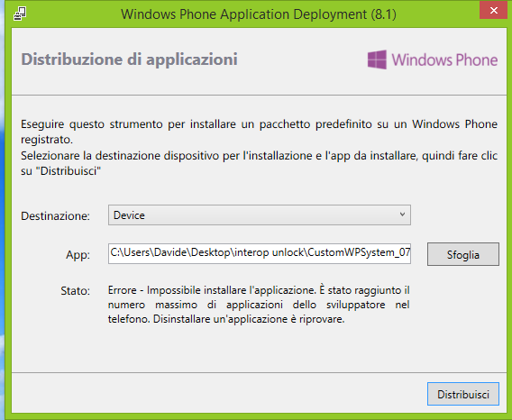Expand the Device dropdown chevron arrow

pos(402,215)
